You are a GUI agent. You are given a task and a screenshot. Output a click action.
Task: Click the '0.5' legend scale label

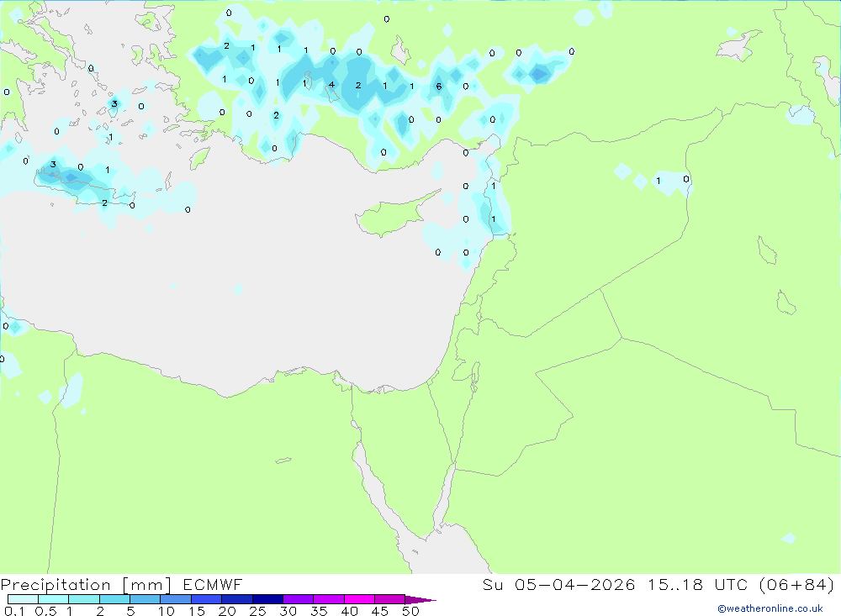pos(45,611)
